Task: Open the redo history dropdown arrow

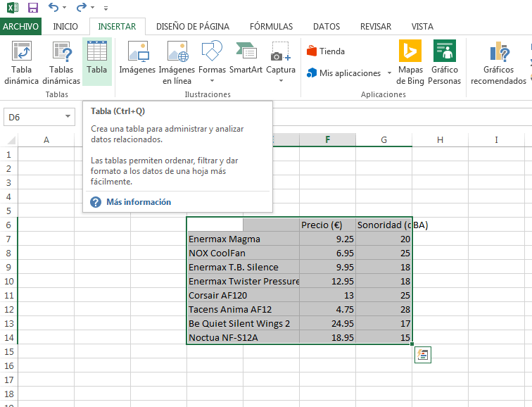Action: 93,8
